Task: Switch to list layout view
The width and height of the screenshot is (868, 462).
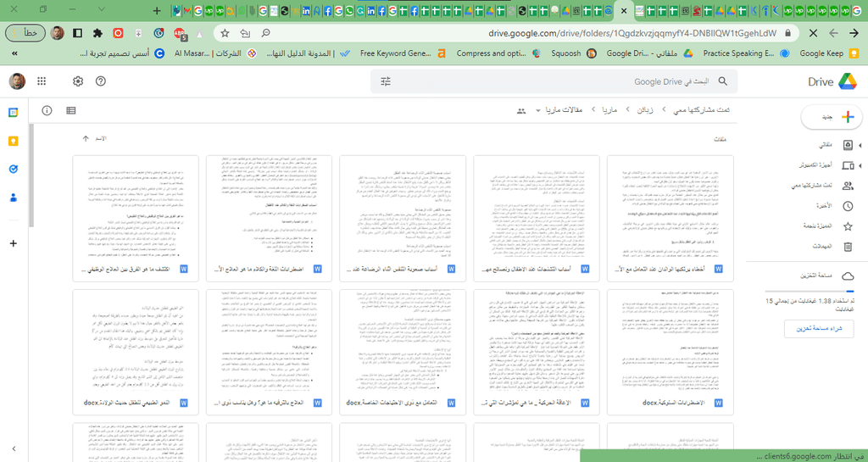Action: point(71,111)
